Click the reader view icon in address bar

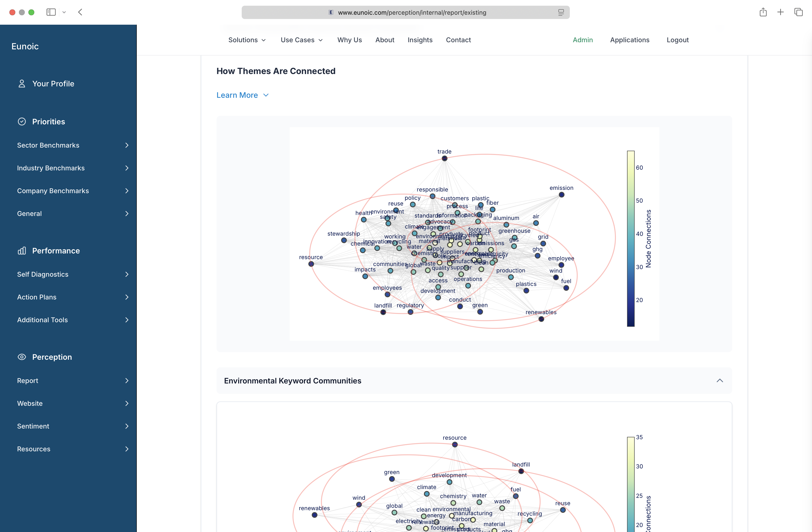pos(561,13)
